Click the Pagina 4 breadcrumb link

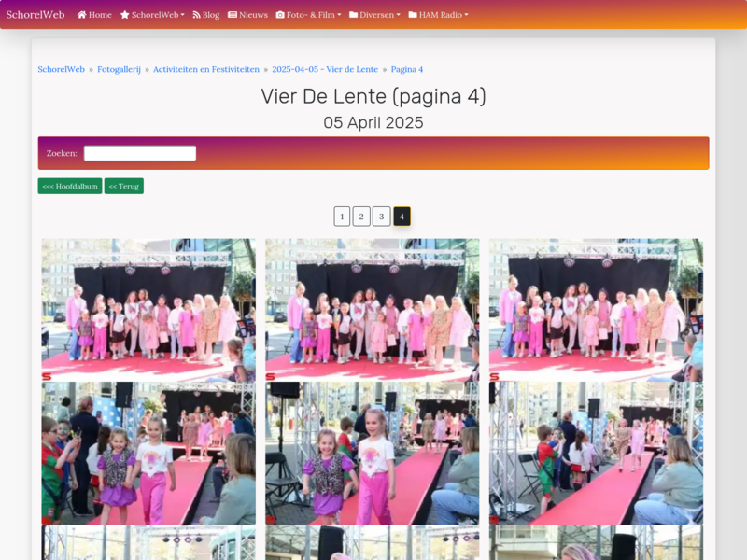pyautogui.click(x=407, y=69)
